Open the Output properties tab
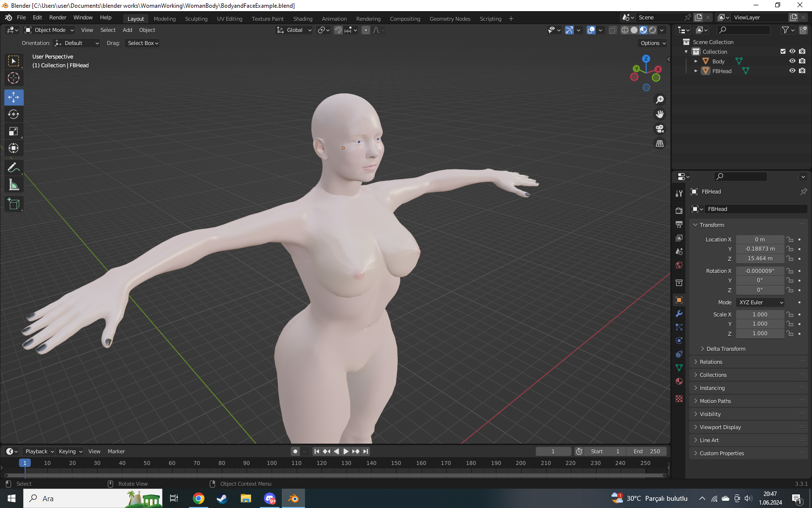This screenshot has width=812, height=508. click(x=679, y=224)
